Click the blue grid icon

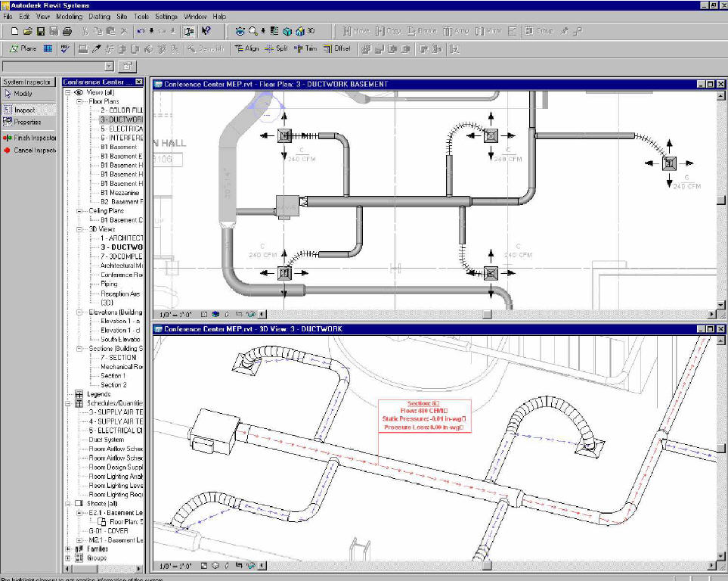coord(48,48)
